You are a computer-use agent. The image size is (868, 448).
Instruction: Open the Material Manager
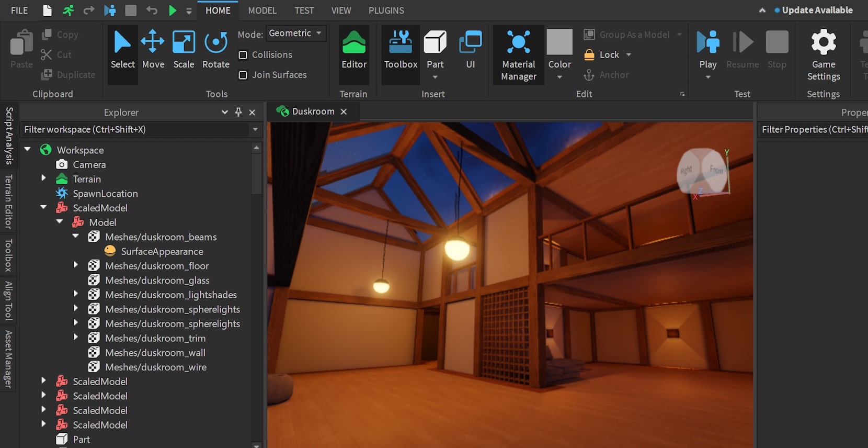pos(518,55)
